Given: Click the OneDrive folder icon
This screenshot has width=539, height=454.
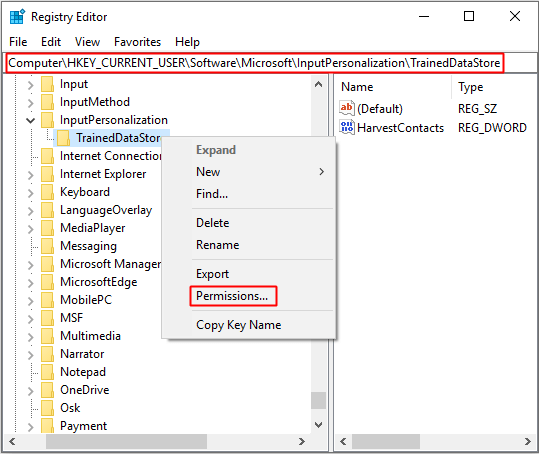Looking at the screenshot, I should [47, 390].
